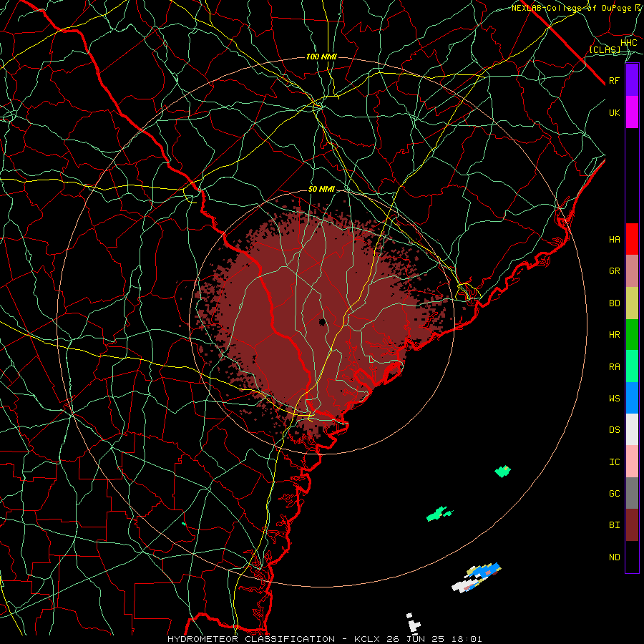The height and width of the screenshot is (644, 644).
Task: Click the HA red legend swatch
Action: [x=632, y=239]
